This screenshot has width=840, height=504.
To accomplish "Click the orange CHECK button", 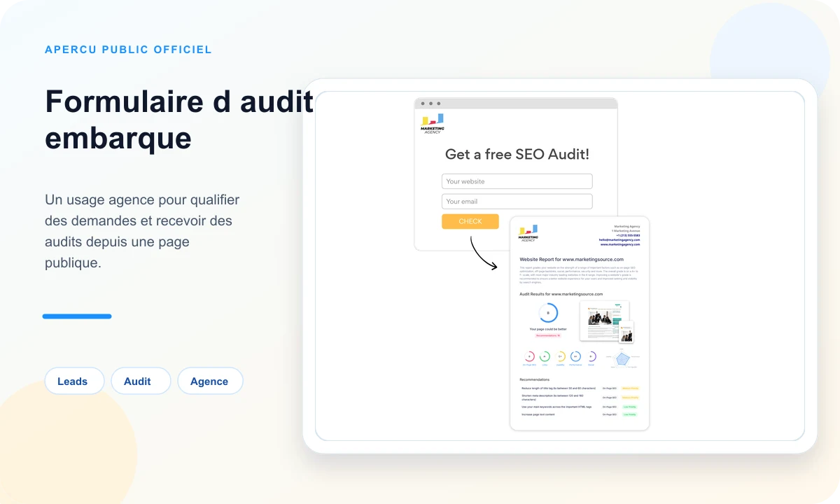I will (470, 221).
